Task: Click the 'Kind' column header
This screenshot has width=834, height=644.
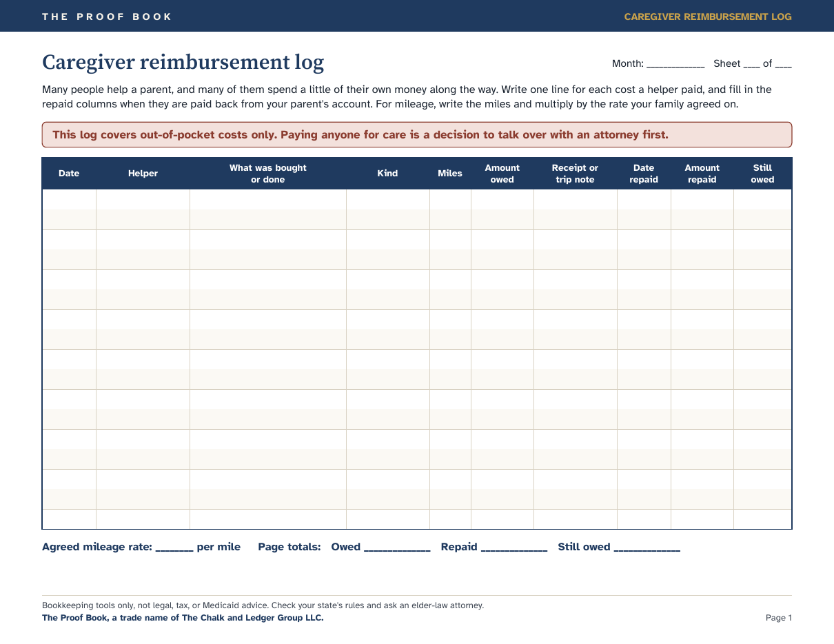Action: [387, 174]
